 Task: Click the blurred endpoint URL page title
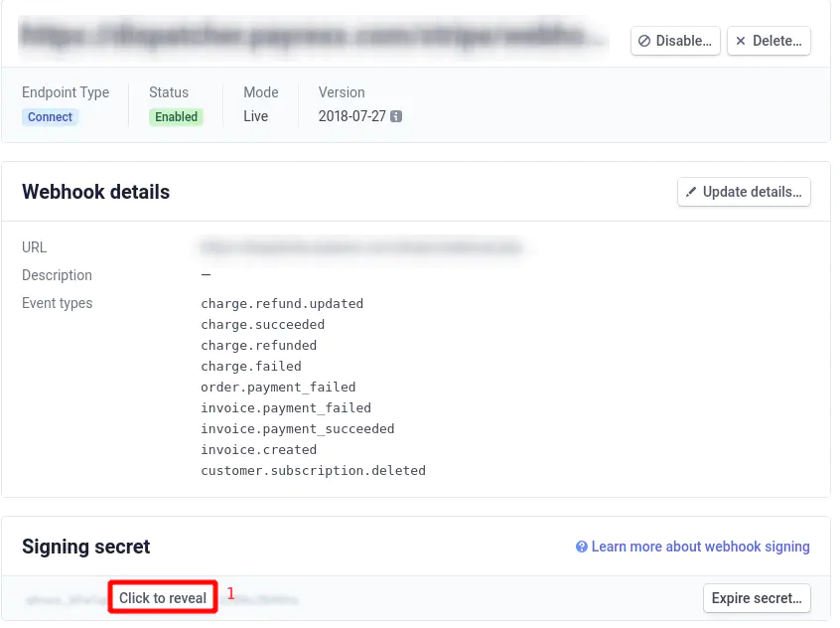[x=313, y=36]
